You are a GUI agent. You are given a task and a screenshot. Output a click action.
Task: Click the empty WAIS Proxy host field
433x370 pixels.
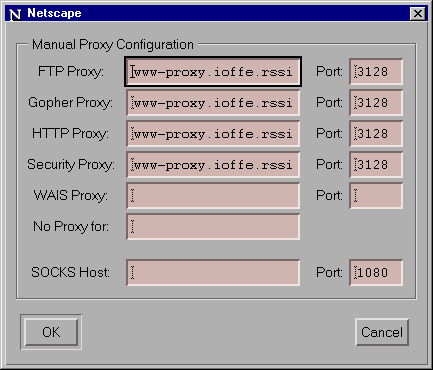pyautogui.click(x=213, y=196)
